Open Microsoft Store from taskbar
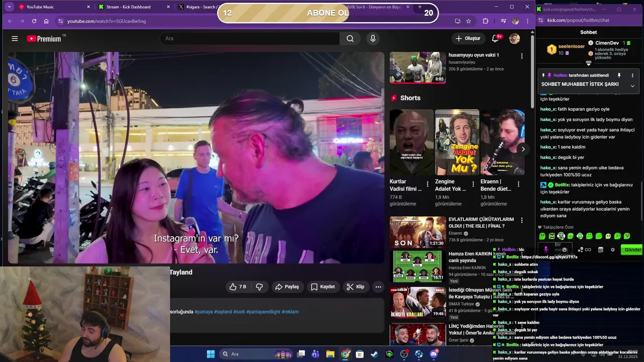The width and height of the screenshot is (644, 362). click(360, 354)
